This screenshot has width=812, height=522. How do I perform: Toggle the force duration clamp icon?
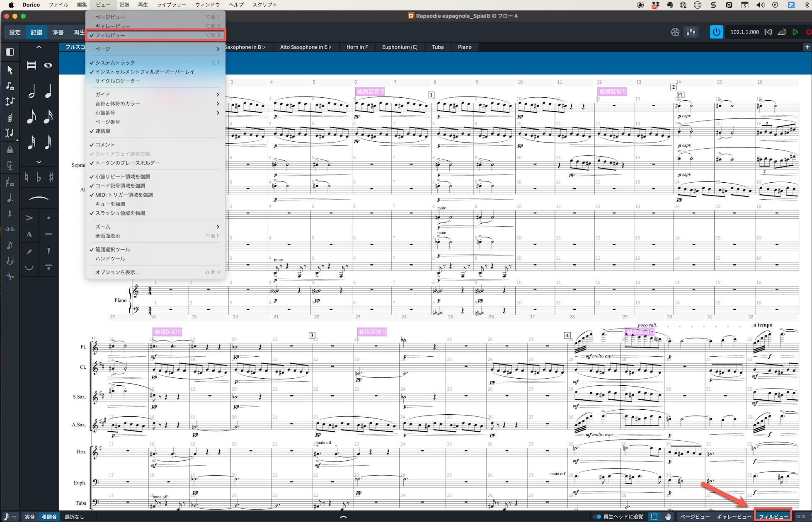pos(10,165)
